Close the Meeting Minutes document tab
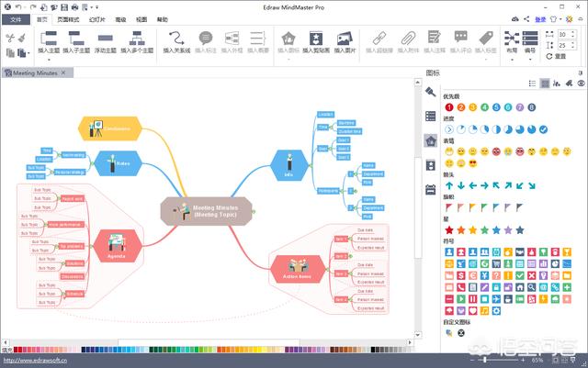This screenshot has height=368, width=588. pos(63,72)
